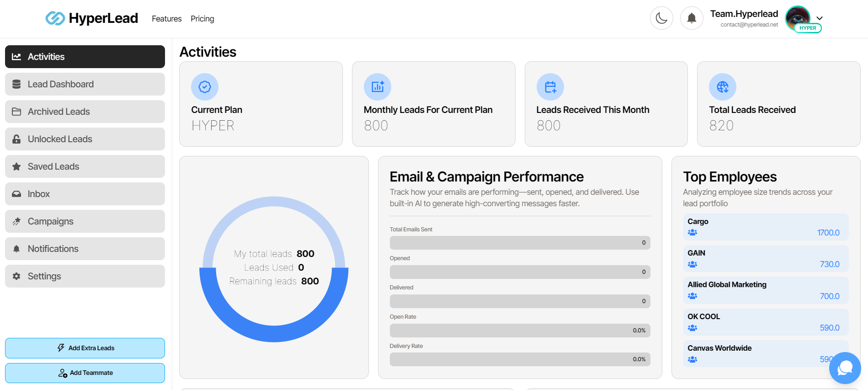Click the Settings gear icon
868x390 pixels.
[x=16, y=276]
